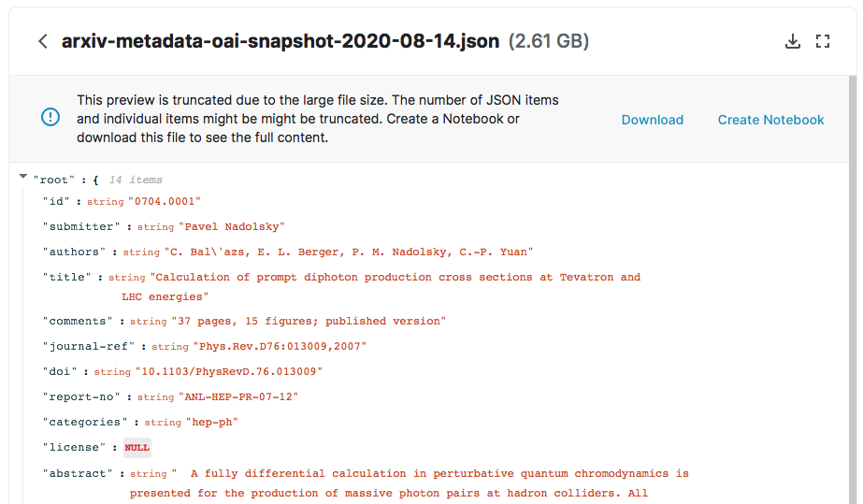Click the NULL badge for license
The image size is (863, 504).
pyautogui.click(x=137, y=448)
